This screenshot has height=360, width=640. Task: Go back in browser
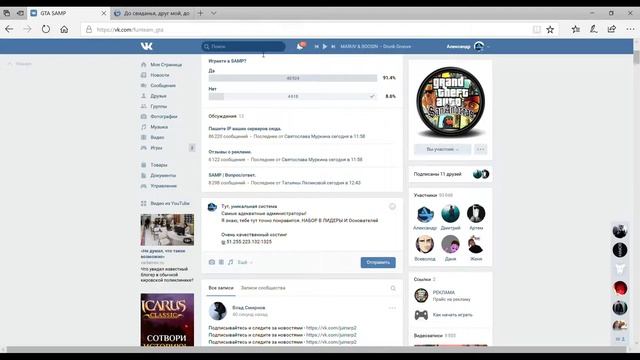(9, 29)
